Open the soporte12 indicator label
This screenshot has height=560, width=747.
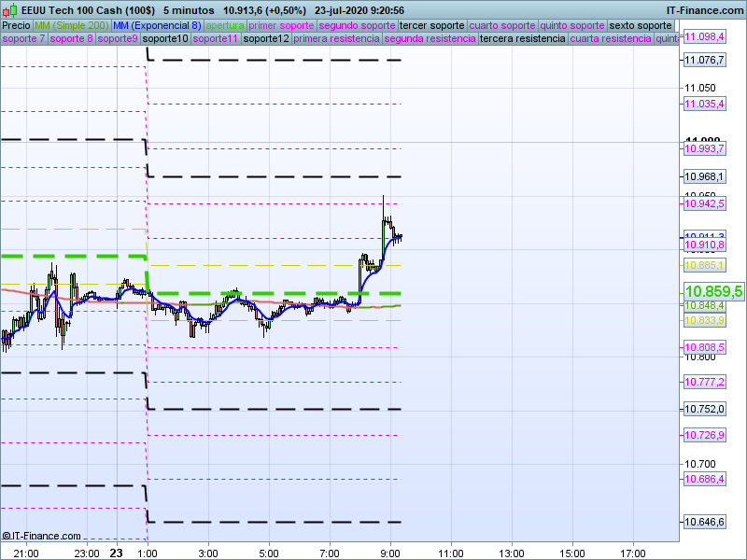pyautogui.click(x=266, y=38)
